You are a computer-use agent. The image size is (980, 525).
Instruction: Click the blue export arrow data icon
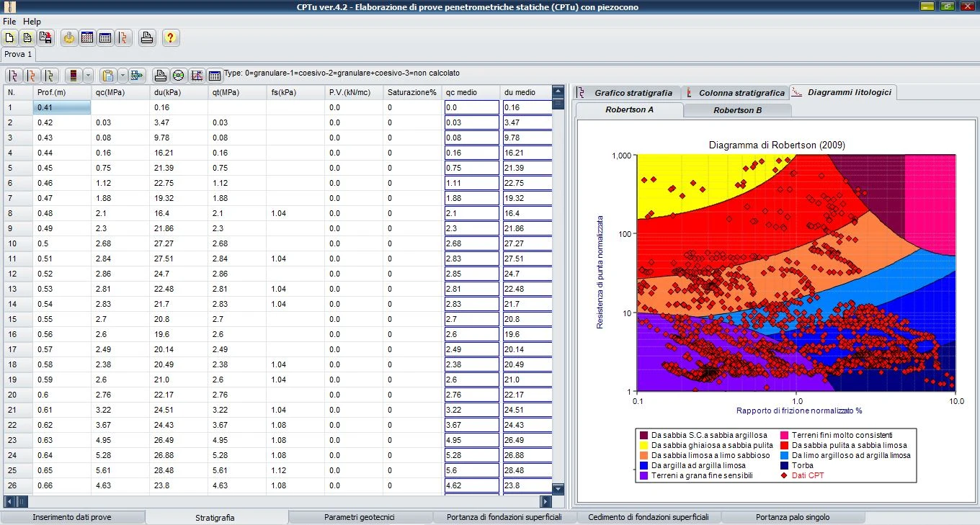(137, 75)
